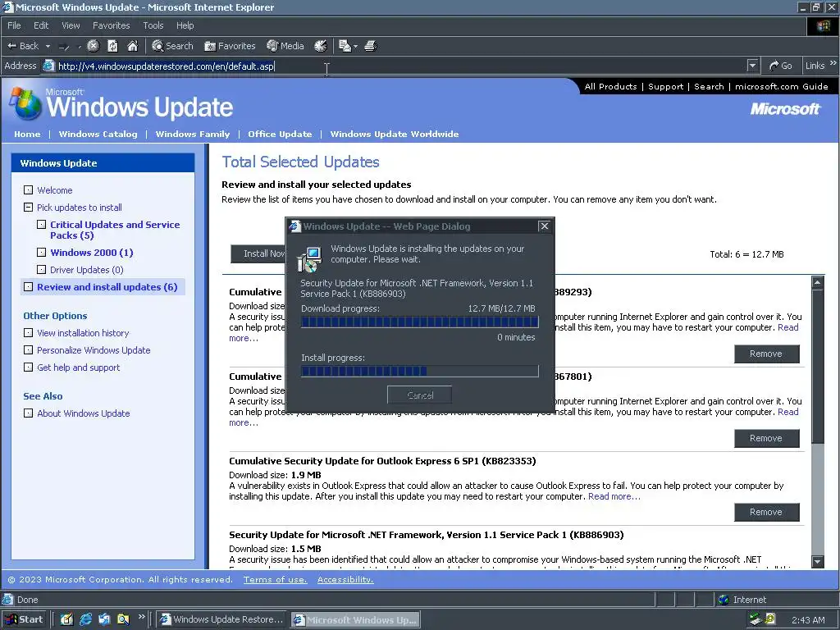Click the install progress bar
The image size is (840, 630).
[x=419, y=371]
